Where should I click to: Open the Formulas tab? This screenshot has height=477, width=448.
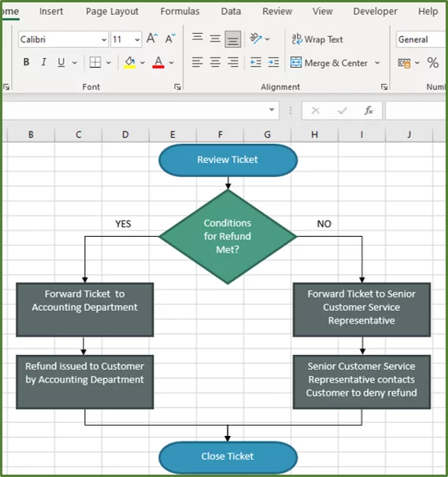tap(180, 11)
